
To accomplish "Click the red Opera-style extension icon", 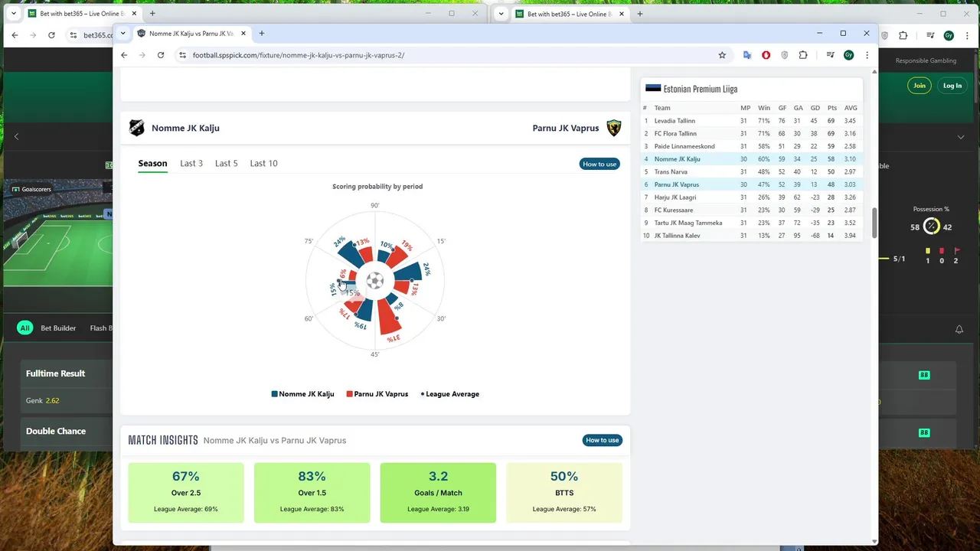I will coord(766,55).
